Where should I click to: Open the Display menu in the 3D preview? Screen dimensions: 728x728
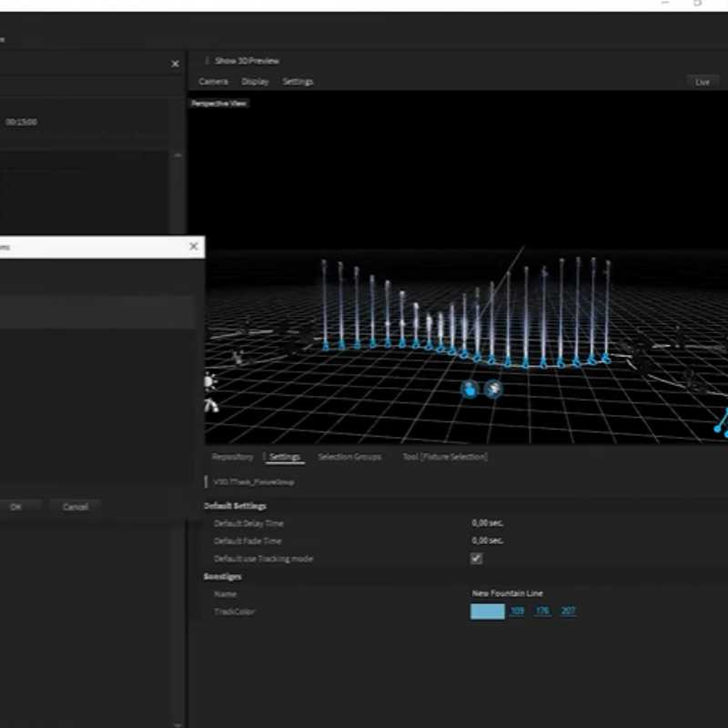(255, 82)
